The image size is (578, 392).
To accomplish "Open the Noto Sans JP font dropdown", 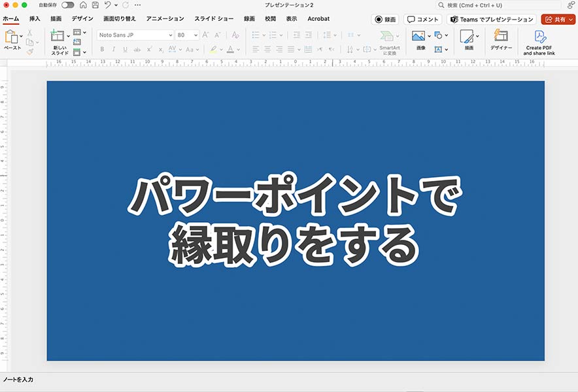I will (x=134, y=35).
